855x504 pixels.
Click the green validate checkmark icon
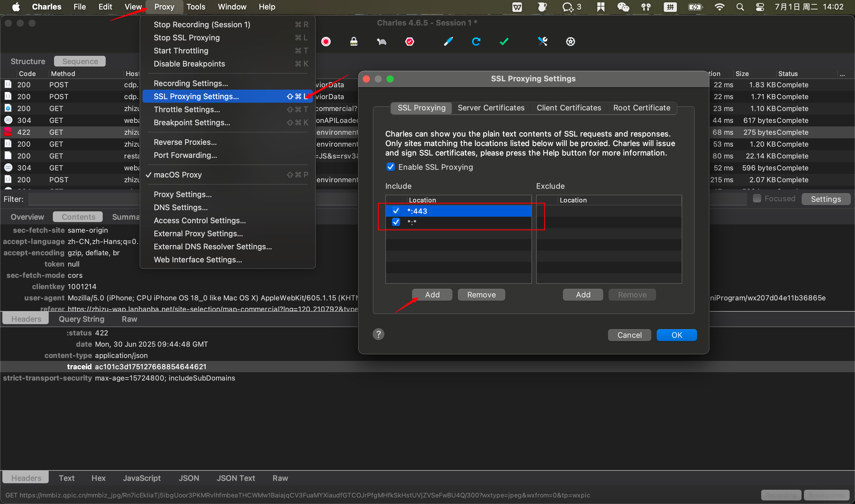(504, 42)
